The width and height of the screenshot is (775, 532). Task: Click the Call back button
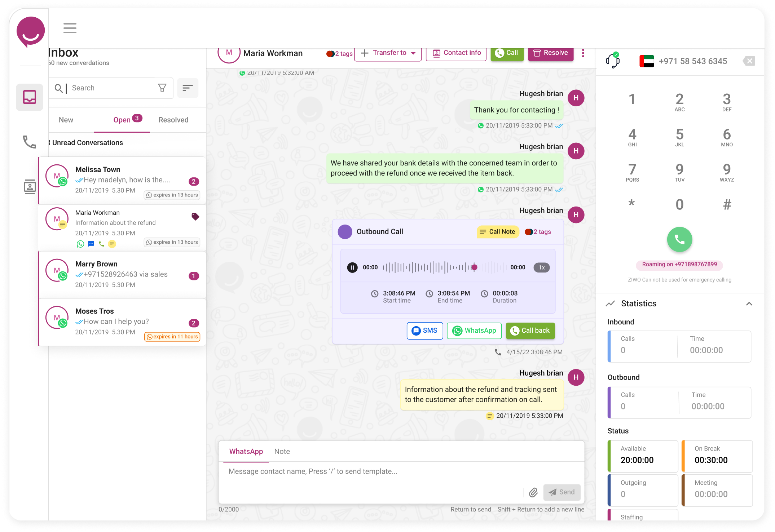530,331
